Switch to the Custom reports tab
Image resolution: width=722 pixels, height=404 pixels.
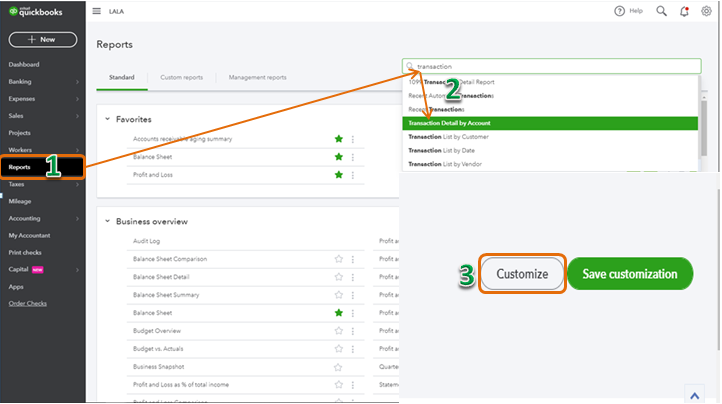(181, 77)
